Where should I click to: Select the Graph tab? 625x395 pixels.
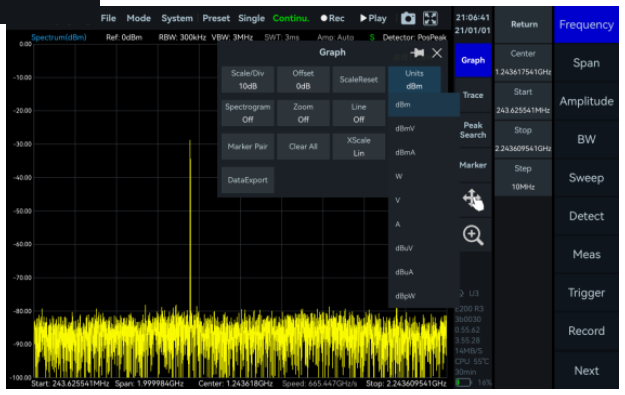coord(473,60)
